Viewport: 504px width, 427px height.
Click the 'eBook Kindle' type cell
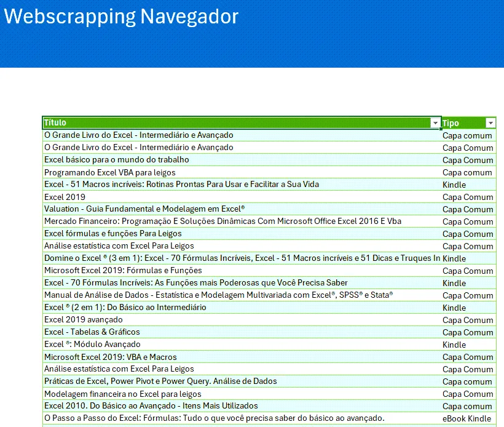(469, 418)
